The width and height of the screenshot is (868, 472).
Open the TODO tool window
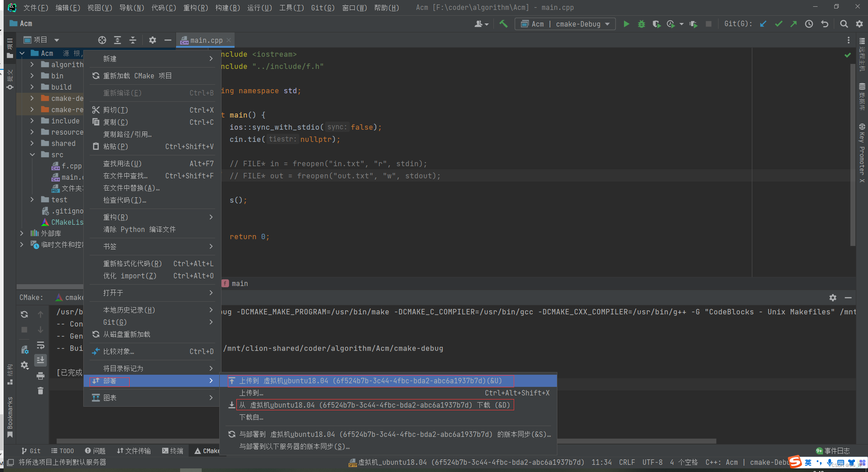pos(63,451)
